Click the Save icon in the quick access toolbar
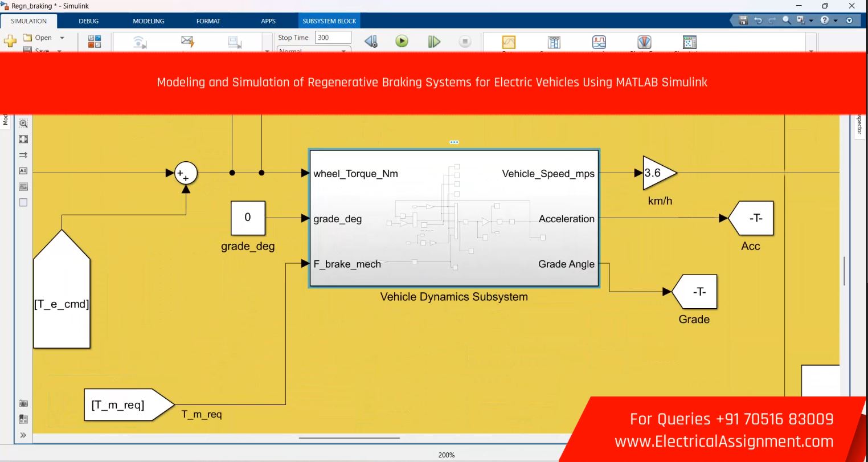The image size is (868, 462). tap(743, 21)
